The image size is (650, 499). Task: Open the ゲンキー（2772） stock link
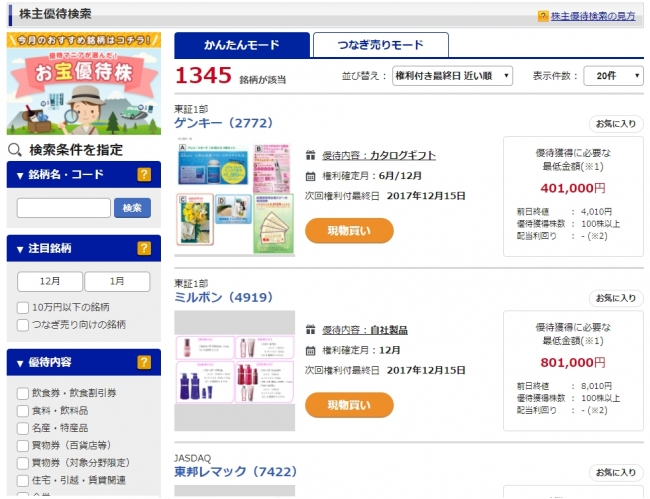[x=223, y=123]
